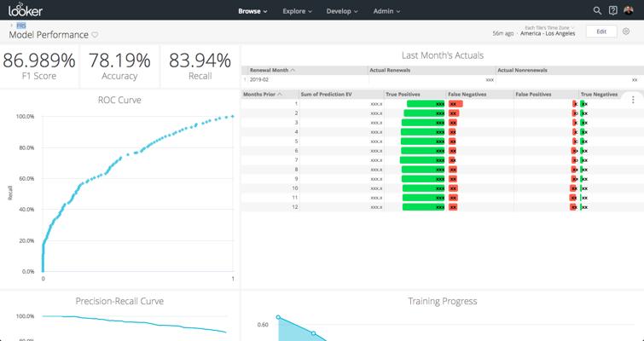Favorite the dashboard with heart icon
Image resolution: width=644 pixels, height=341 pixels.
click(95, 35)
